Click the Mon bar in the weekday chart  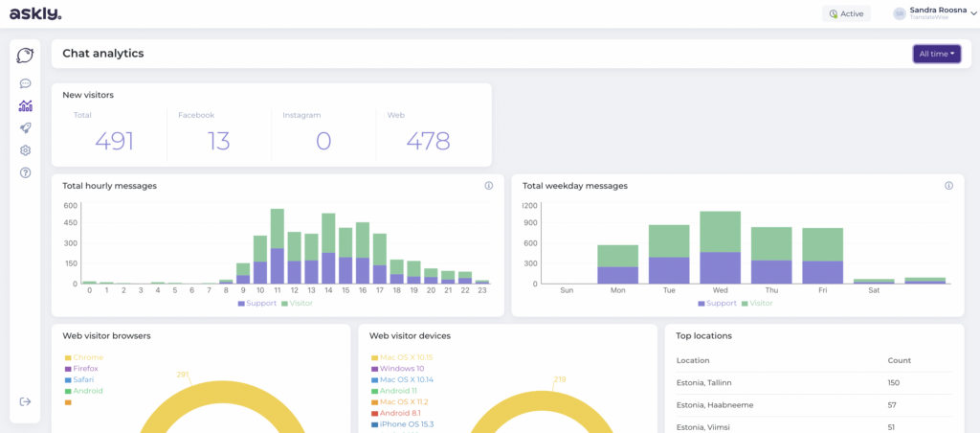coord(617,264)
